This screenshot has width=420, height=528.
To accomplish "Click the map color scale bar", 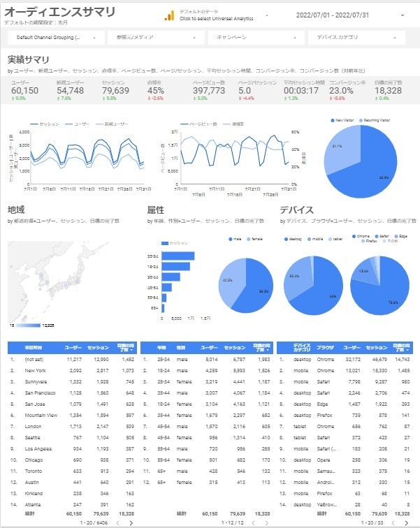I will pos(28,325).
